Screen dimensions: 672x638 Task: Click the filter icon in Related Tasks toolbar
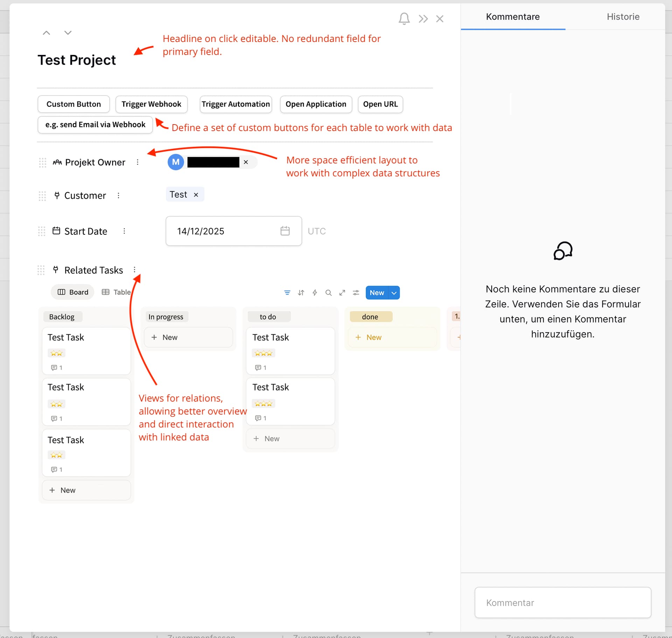click(x=287, y=293)
